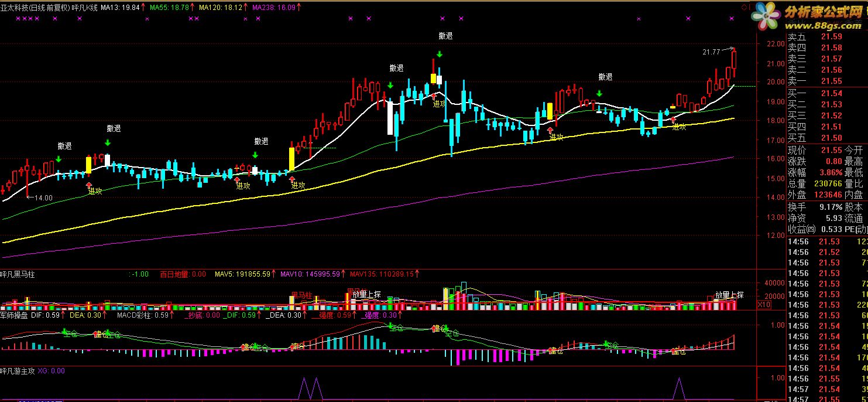868x402 pixels.
Task: Click the 百日地量: 0.00 label
Action: pyautogui.click(x=183, y=274)
